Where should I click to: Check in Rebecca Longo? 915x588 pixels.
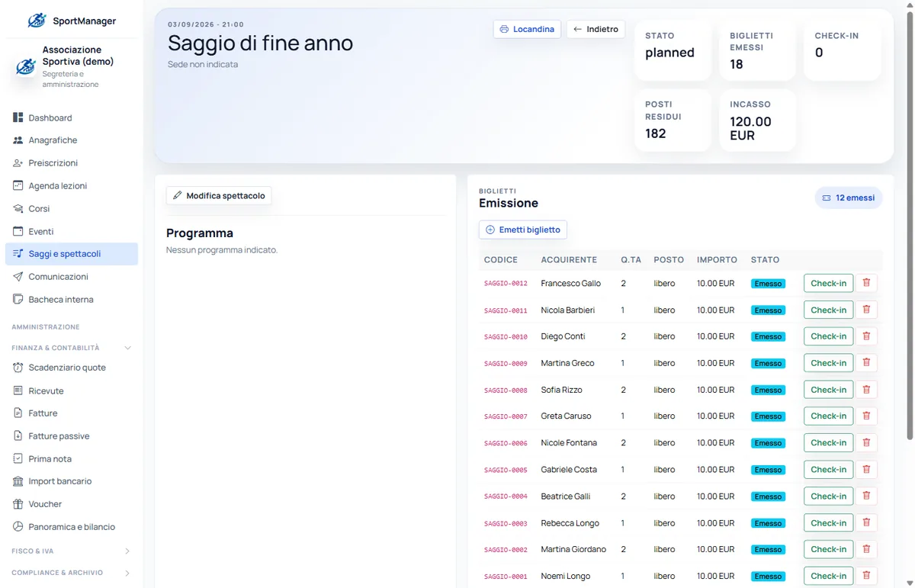point(828,522)
